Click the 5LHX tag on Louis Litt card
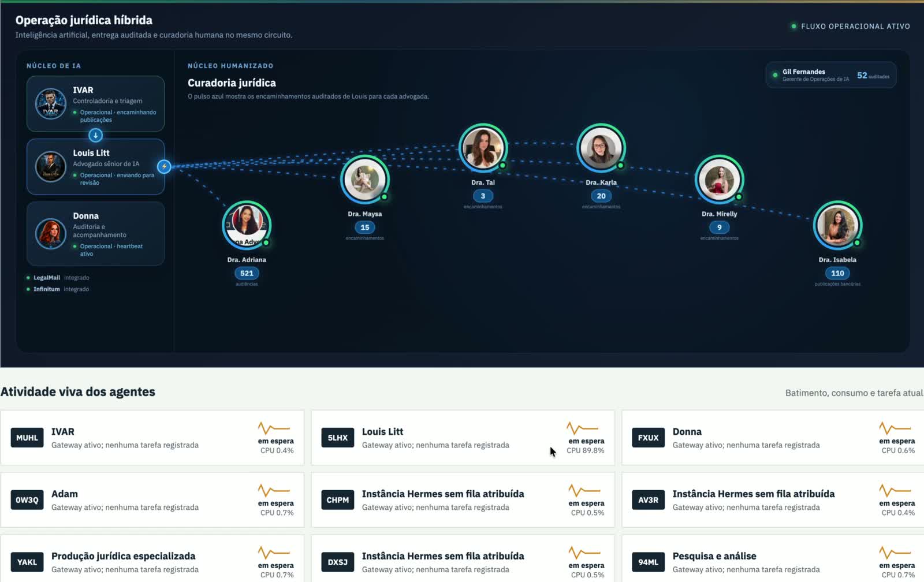This screenshot has height=582, width=924. point(338,438)
